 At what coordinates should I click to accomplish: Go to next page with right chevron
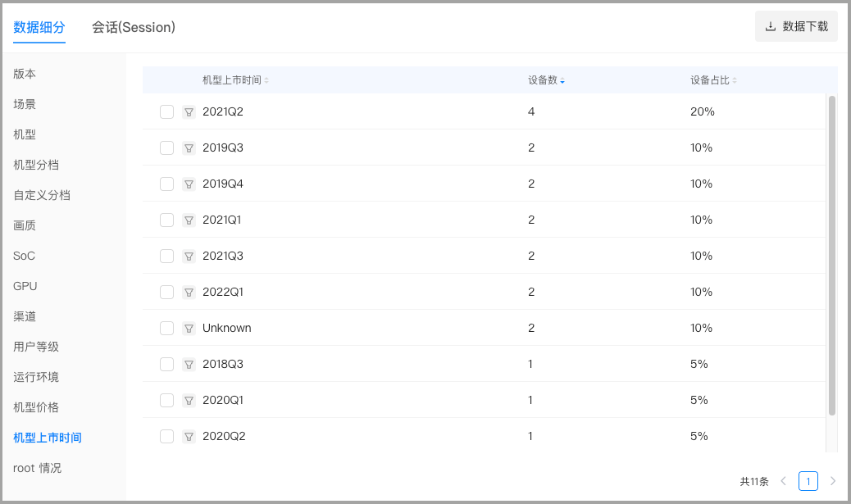[833, 481]
